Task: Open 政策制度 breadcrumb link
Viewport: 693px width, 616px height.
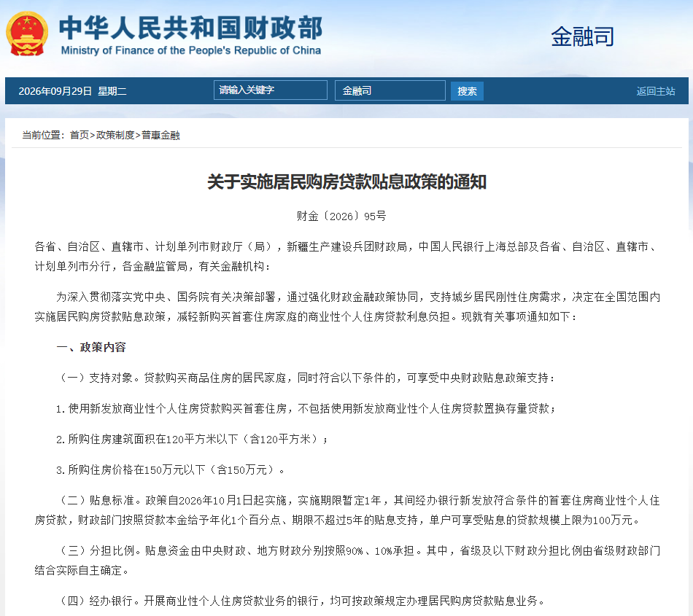Action: (x=115, y=135)
